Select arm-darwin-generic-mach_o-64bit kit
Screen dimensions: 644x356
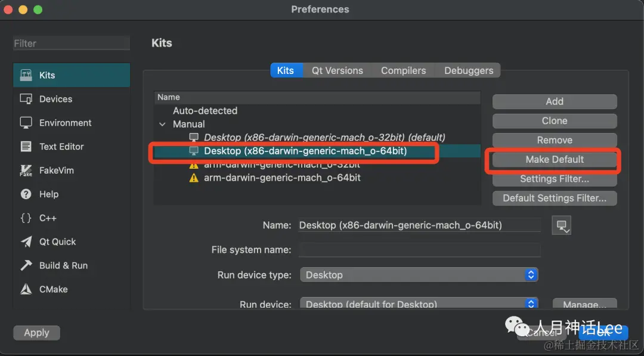(317, 178)
